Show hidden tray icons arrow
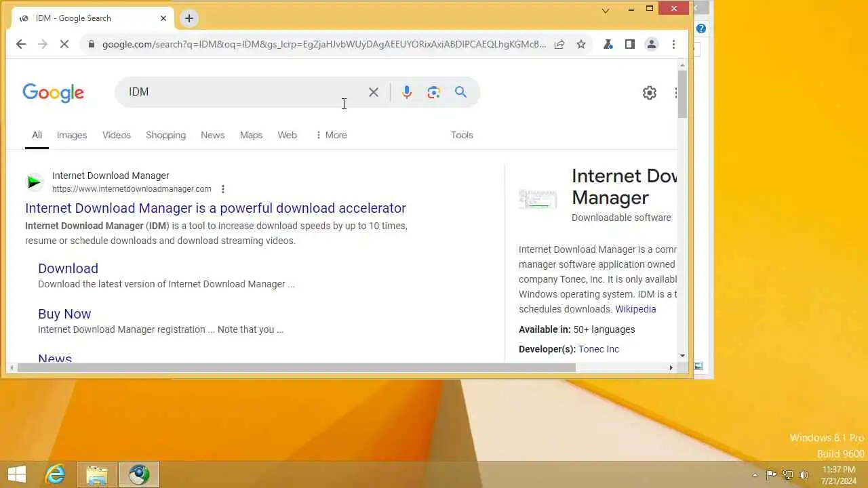The height and width of the screenshot is (488, 868). (x=755, y=475)
